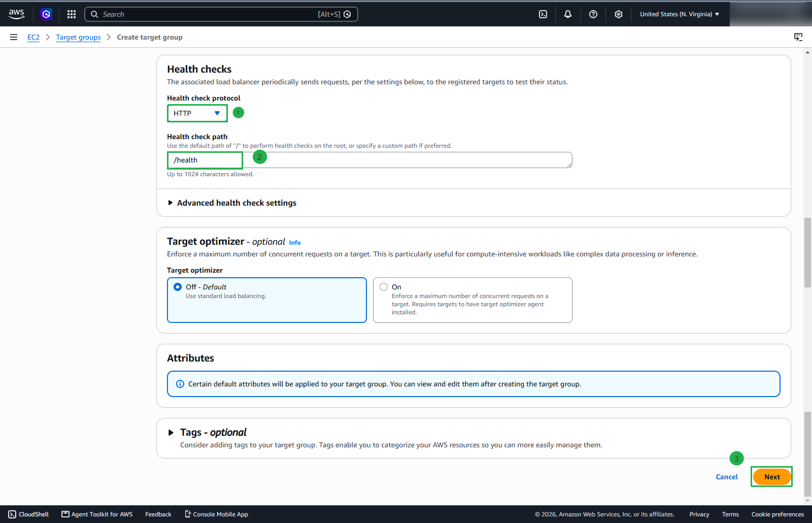Click the CloudShell terminal icon in top bar
Screen dimensions: 812x523
[x=543, y=14]
